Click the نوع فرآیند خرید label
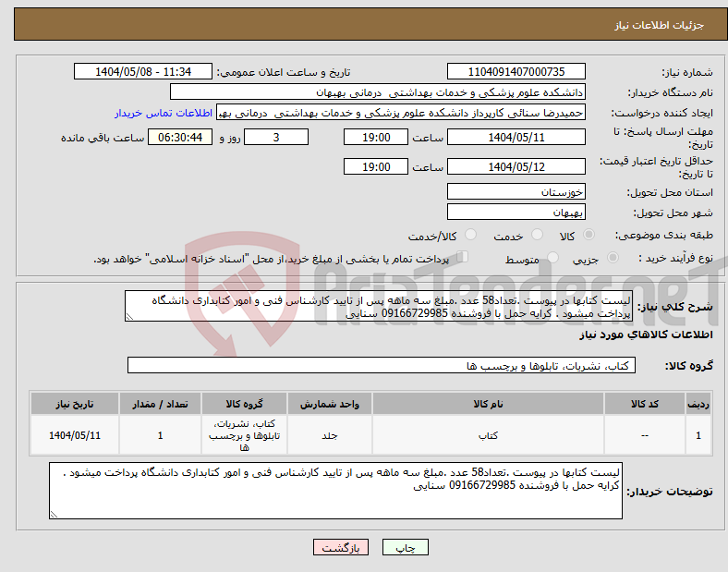Screen dimensions: 728x572 675,258
